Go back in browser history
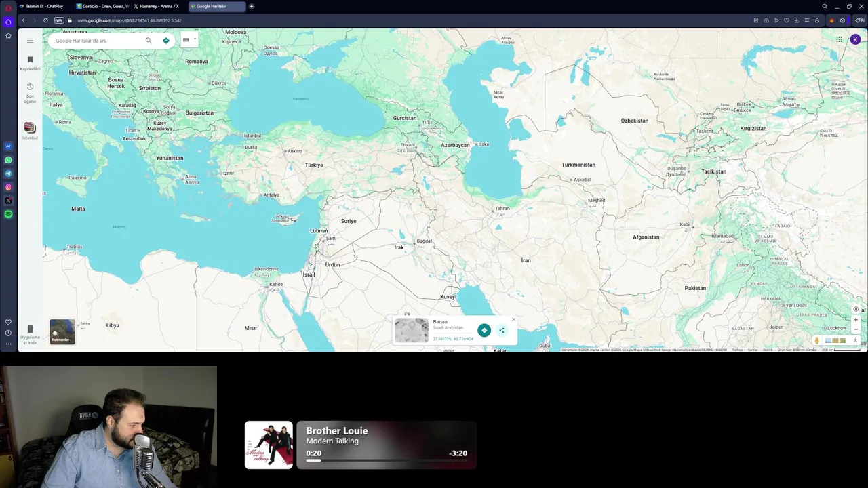Image resolution: width=868 pixels, height=488 pixels. 23,20
